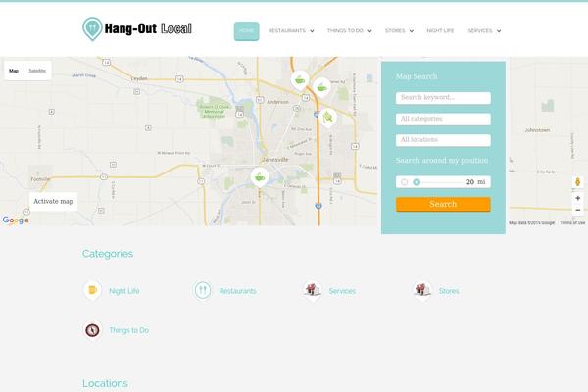Click the orange Search button

point(443,205)
